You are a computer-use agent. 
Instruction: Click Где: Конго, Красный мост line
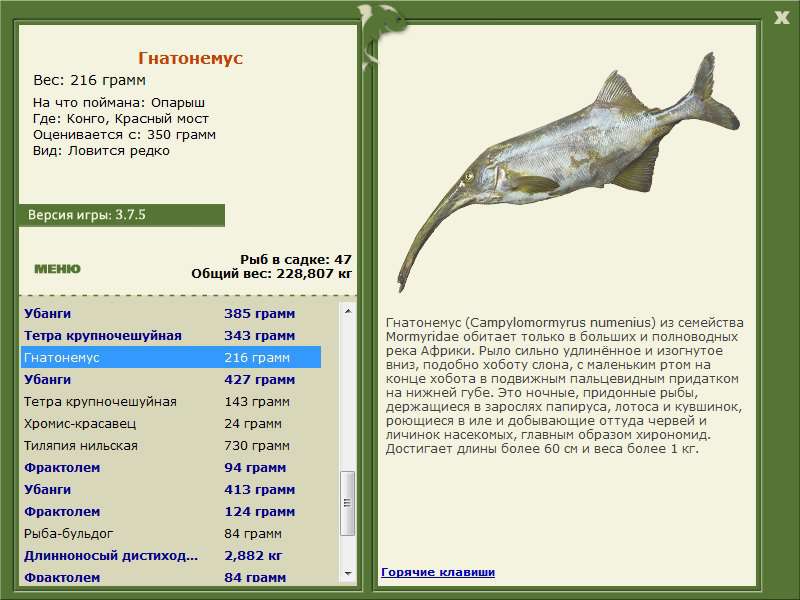click(x=121, y=119)
